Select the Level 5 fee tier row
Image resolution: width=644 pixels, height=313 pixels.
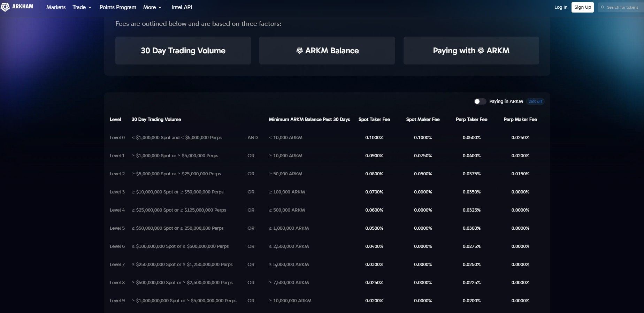117,228
